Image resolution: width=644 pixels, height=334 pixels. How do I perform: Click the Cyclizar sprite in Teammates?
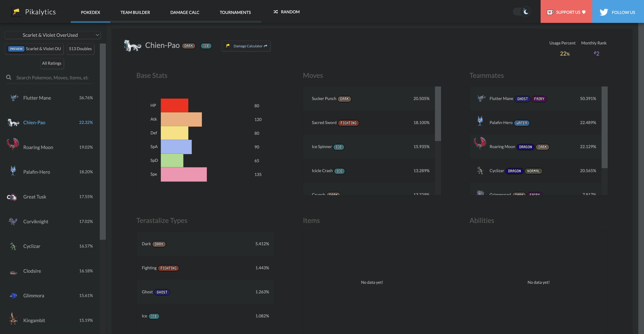coord(480,170)
